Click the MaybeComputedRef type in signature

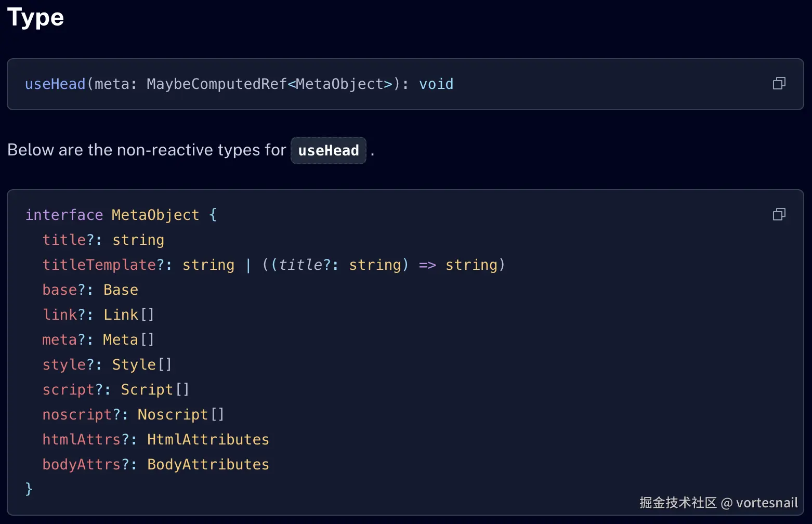(216, 84)
